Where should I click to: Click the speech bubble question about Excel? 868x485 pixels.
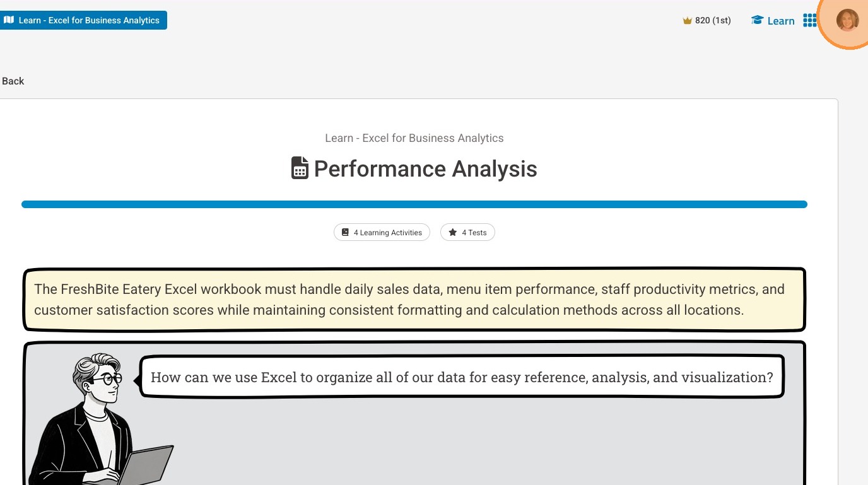tap(462, 377)
